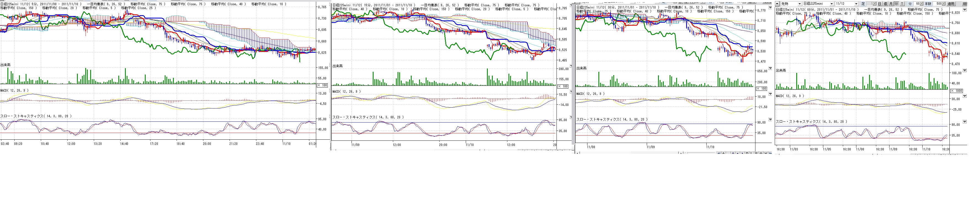Switch to the 分 minute timeframe button
The image size is (980, 202).
[896, 4]
